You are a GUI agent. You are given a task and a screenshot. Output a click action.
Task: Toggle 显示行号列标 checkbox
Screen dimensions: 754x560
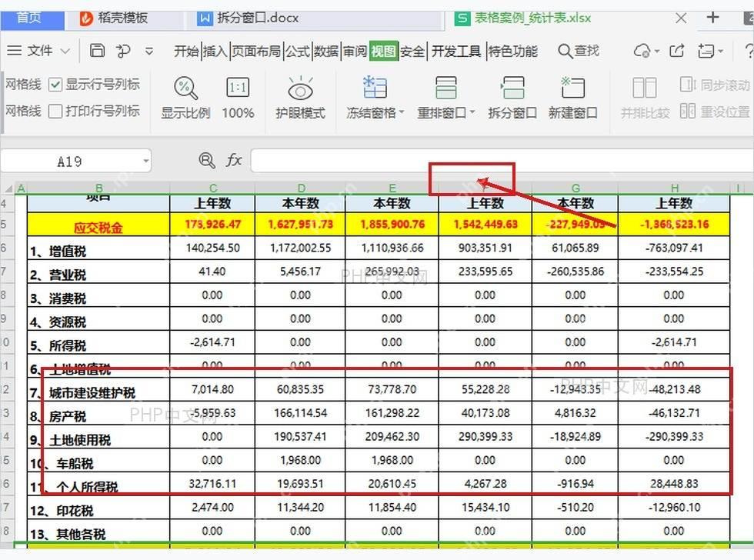[x=55, y=85]
